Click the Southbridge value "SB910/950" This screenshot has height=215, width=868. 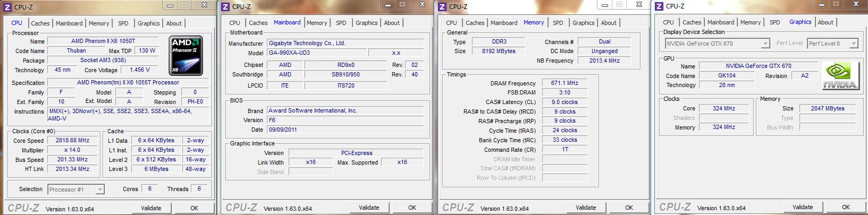tap(345, 74)
